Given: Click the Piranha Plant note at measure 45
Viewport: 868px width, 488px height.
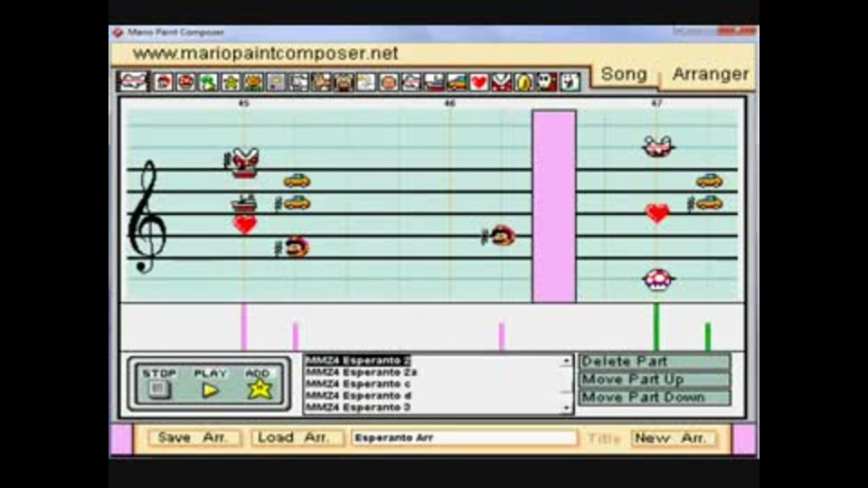Looking at the screenshot, I should coord(244,161).
